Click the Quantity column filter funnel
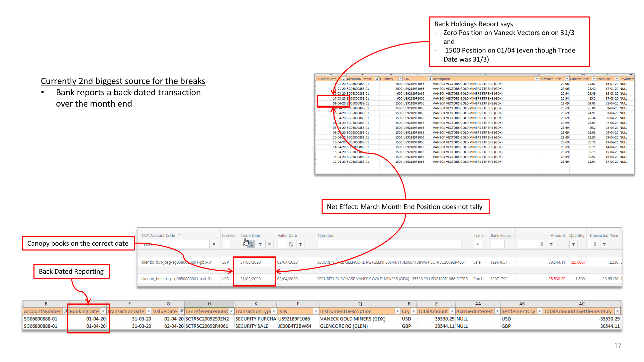Viewport: 644px width, 362px height. tap(573, 244)
